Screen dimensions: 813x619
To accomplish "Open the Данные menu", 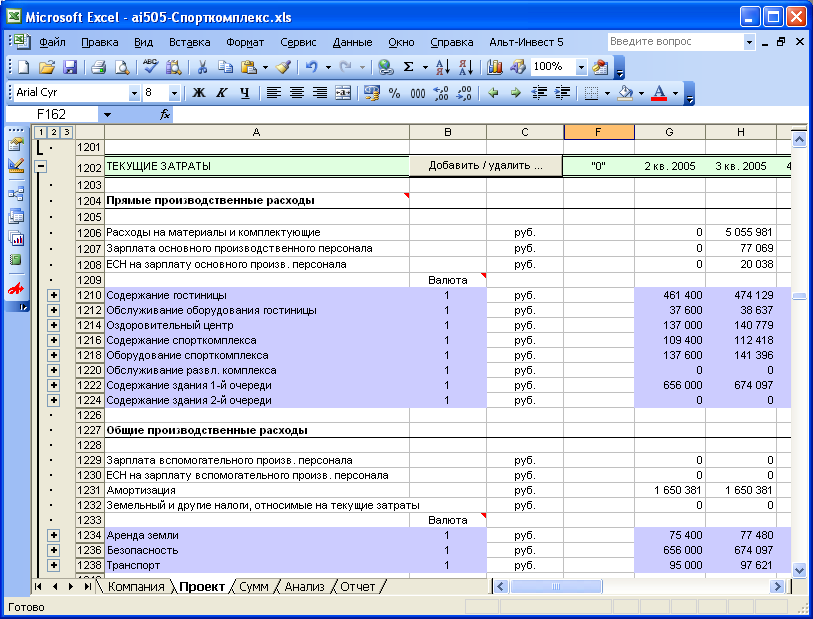I will point(352,42).
